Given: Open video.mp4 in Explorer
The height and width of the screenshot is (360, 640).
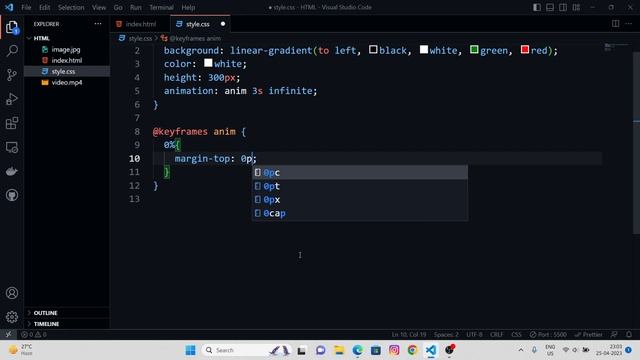Looking at the screenshot, I should [67, 82].
